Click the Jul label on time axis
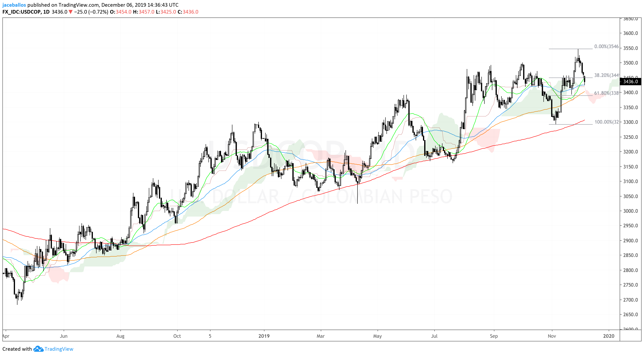This screenshot has height=356, width=644. (434, 336)
